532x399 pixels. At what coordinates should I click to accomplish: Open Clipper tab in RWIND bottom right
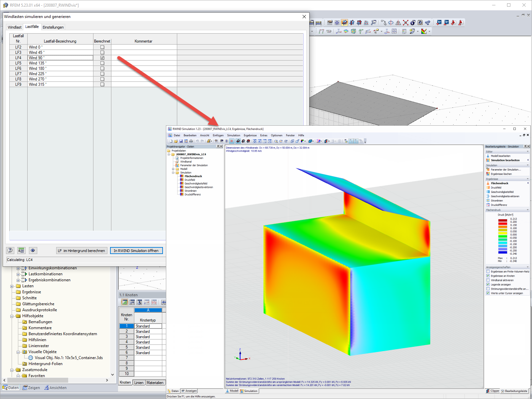pyautogui.click(x=493, y=391)
